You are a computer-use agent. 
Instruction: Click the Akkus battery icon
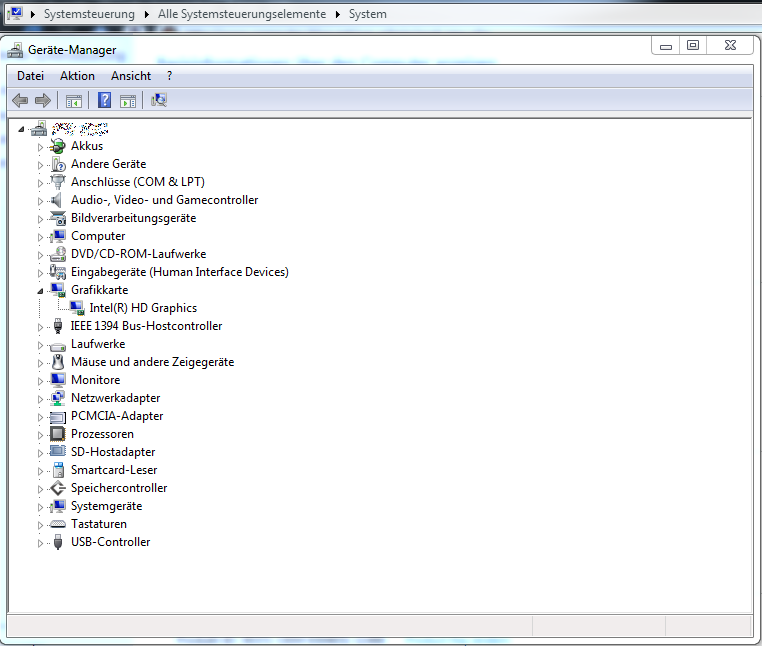[58, 146]
